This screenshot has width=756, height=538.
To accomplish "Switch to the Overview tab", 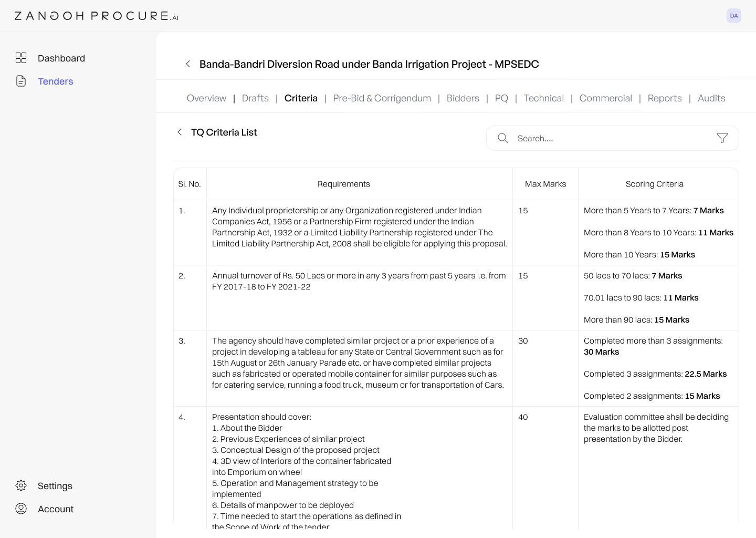I will [206, 98].
